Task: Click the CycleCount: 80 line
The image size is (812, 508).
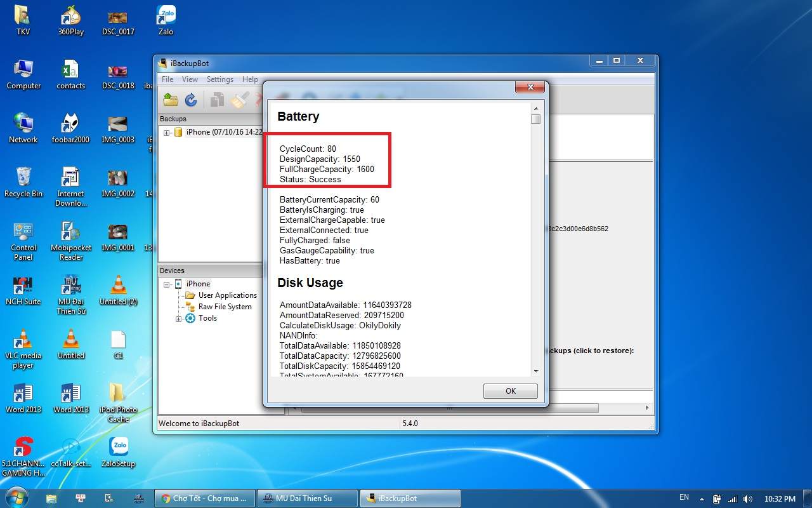Action: (x=308, y=149)
